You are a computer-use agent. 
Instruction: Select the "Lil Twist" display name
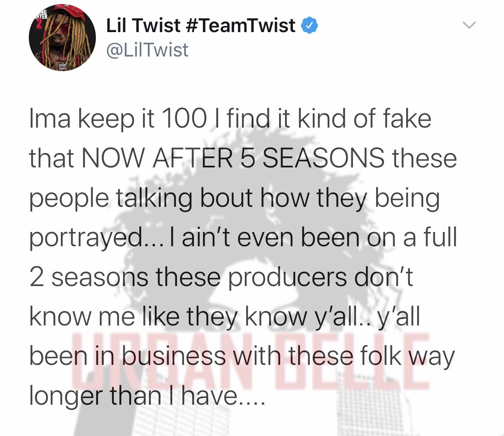click(143, 26)
